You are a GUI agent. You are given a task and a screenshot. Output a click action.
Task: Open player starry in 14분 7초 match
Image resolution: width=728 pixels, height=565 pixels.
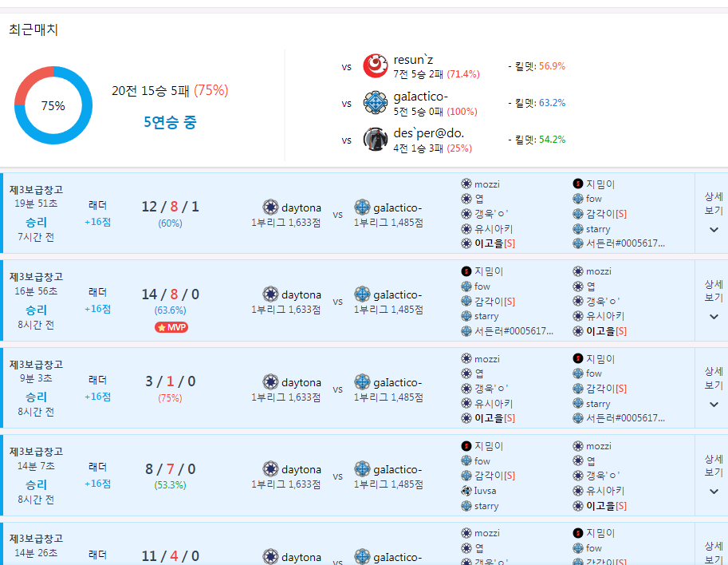[486, 506]
